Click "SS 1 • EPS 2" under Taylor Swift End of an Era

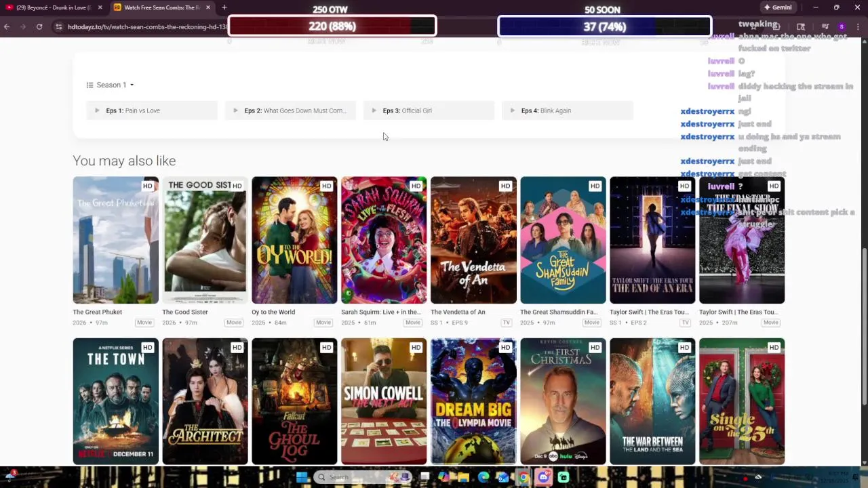coord(628,323)
